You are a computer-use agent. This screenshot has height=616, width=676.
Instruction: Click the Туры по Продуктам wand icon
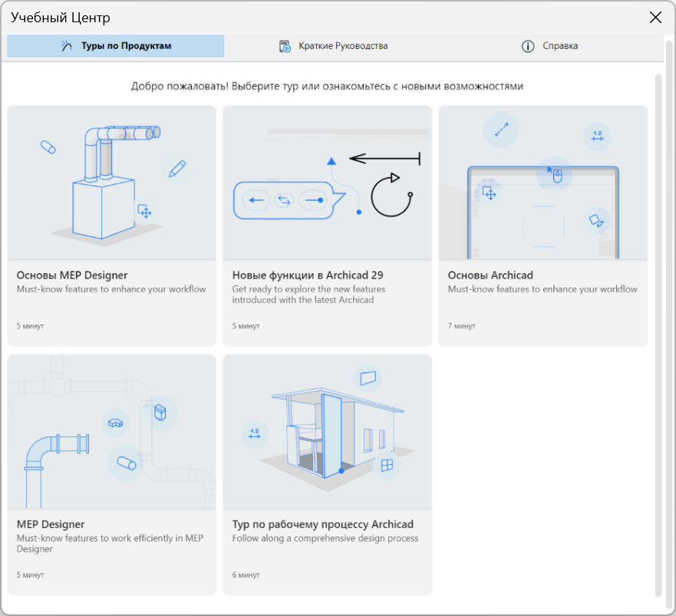point(67,46)
